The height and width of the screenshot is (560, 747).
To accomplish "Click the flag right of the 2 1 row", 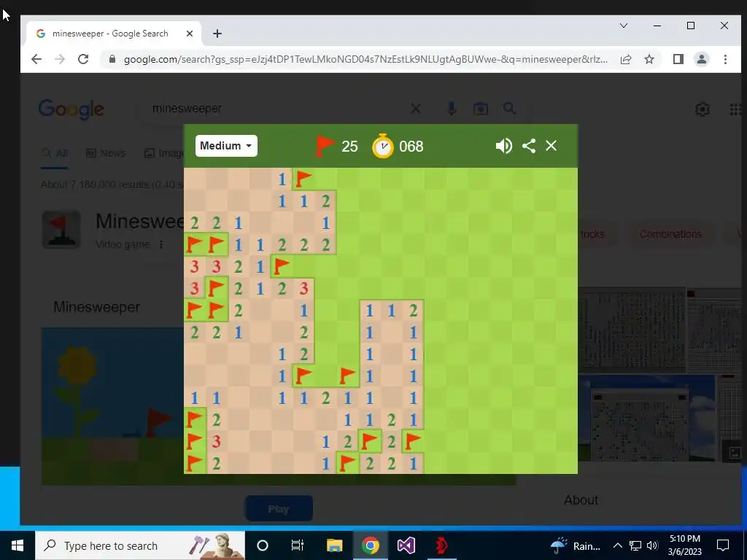I will pos(282,266).
